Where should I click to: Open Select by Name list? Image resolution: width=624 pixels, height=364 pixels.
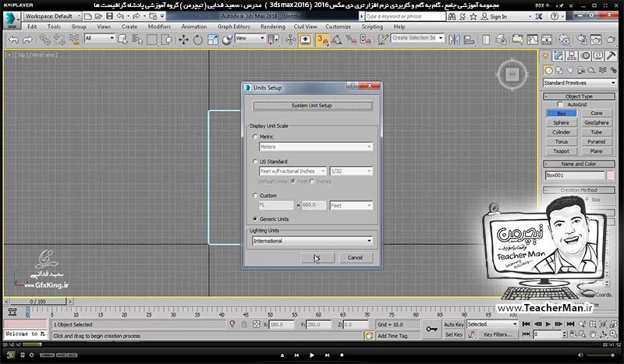[x=137, y=40]
